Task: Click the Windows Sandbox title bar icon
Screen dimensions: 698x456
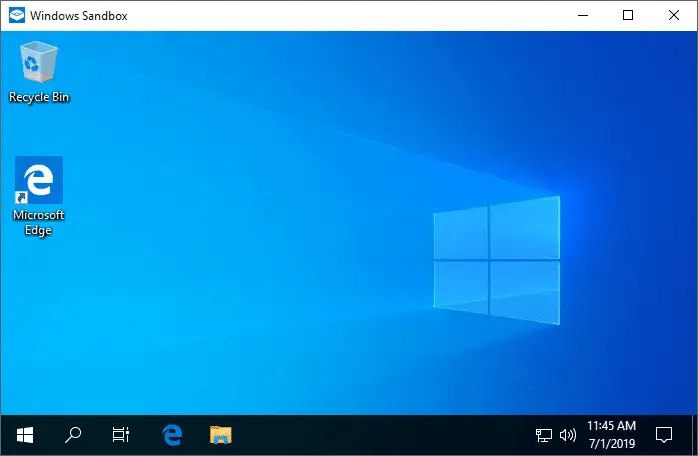Action: pyautogui.click(x=17, y=15)
